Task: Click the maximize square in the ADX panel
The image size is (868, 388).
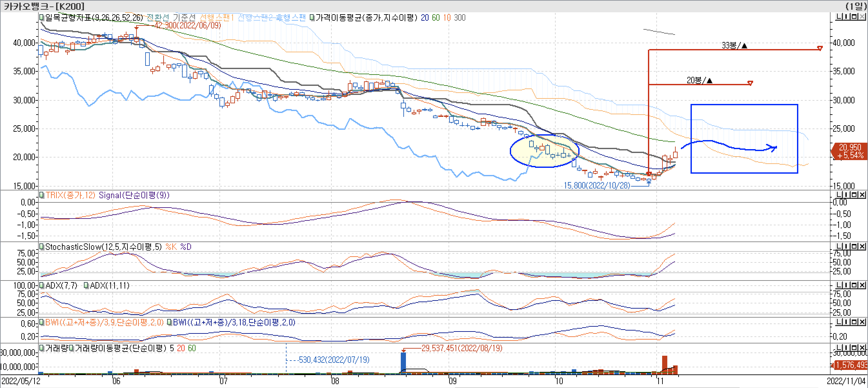Action: coord(854,285)
